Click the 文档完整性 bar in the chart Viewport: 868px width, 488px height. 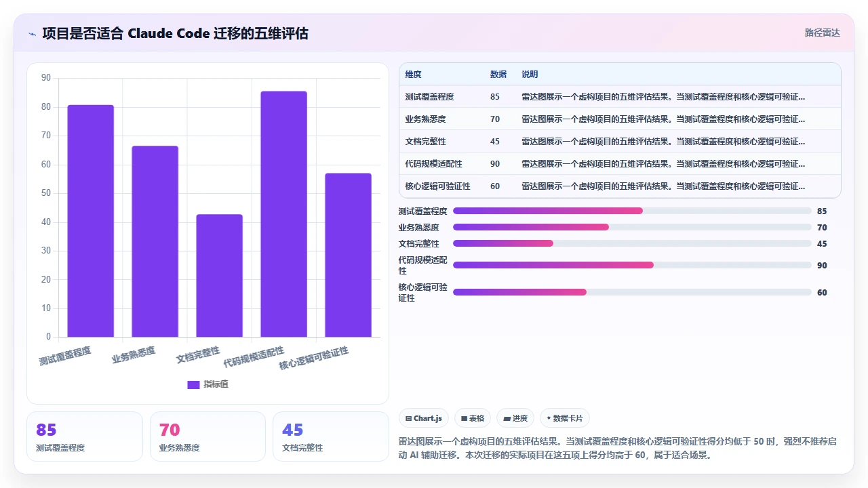tap(219, 276)
